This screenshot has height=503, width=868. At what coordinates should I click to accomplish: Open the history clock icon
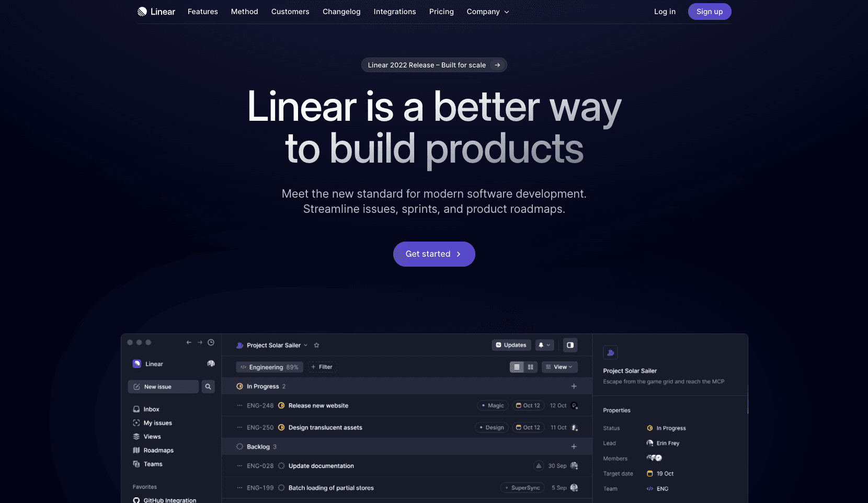tap(211, 342)
